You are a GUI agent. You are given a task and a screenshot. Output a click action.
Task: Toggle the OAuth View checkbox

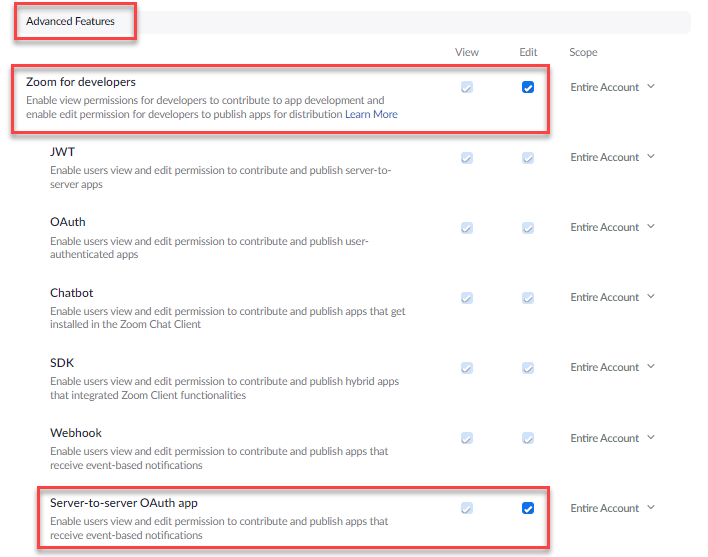[467, 227]
